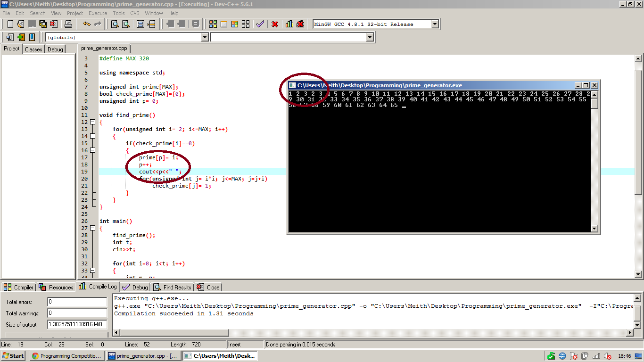Click the first icon before the green plus icon
644x362 pixels.
tap(10, 37)
